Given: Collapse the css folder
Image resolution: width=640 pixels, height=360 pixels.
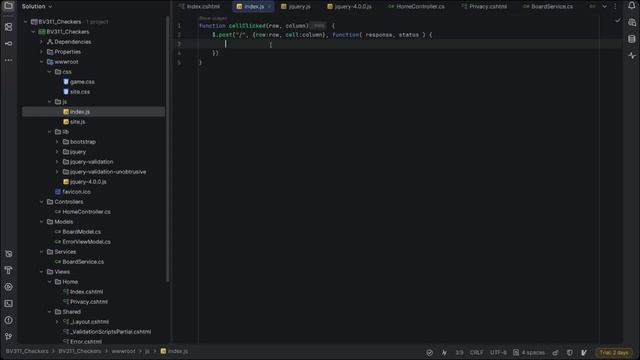Looking at the screenshot, I should [x=49, y=72].
